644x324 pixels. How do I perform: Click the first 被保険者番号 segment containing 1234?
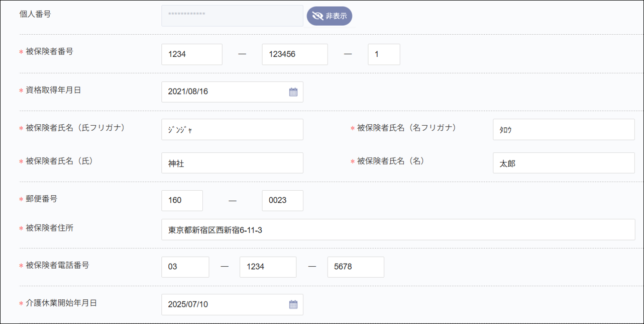tap(191, 54)
